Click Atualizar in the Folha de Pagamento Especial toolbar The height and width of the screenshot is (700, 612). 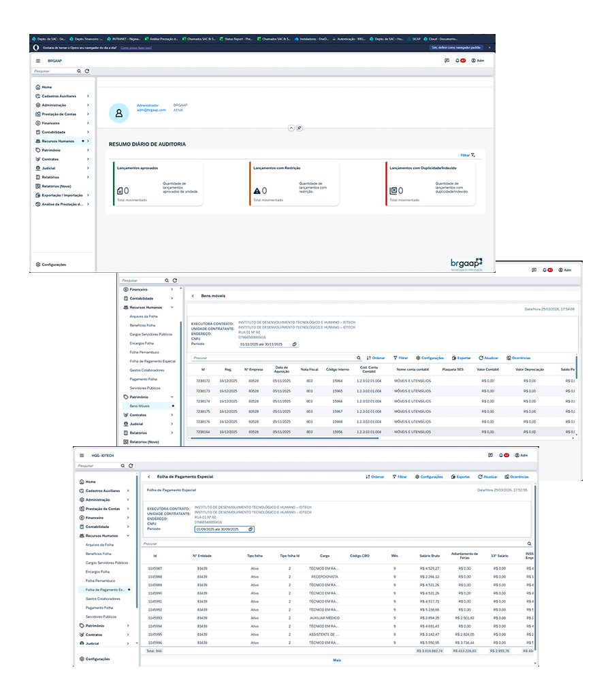(488, 477)
